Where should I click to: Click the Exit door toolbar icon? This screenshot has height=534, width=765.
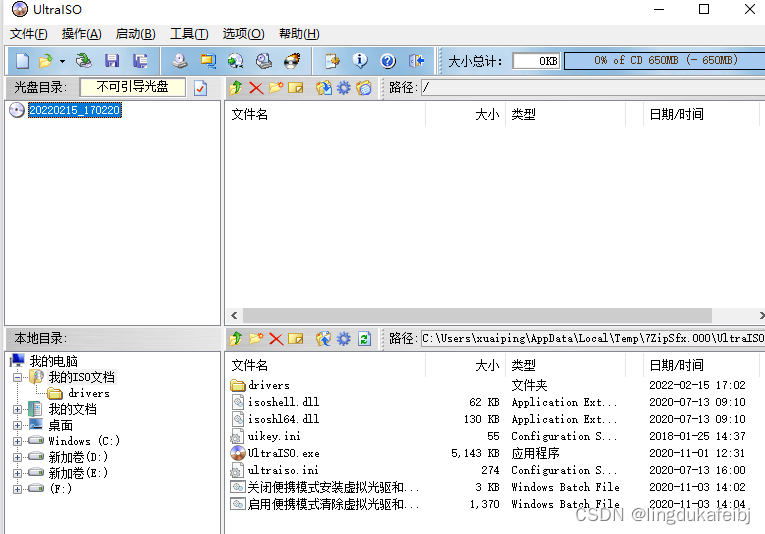[416, 61]
